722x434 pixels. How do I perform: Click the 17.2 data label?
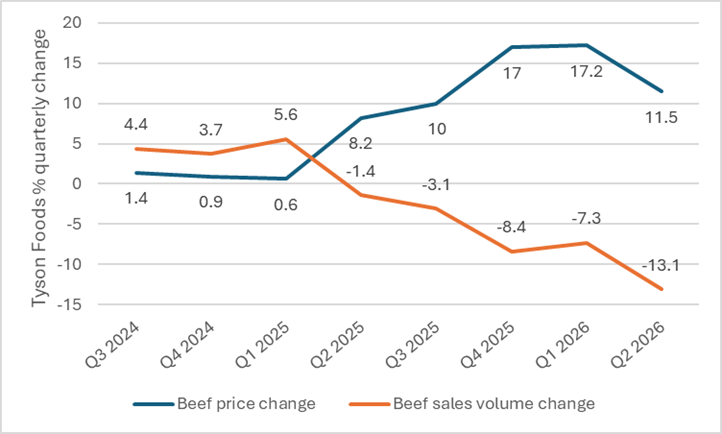586,72
